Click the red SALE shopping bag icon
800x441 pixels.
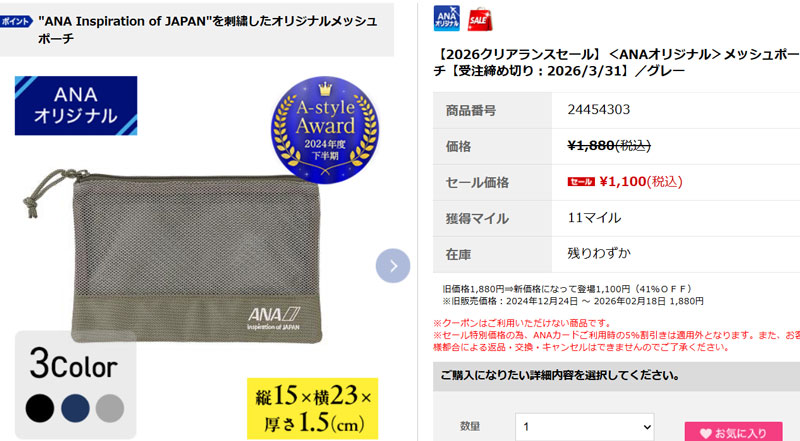point(480,19)
